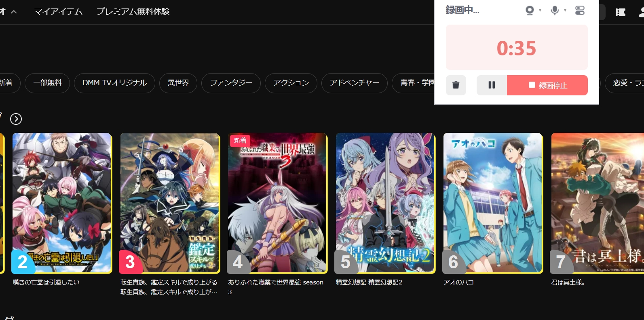Screen dimensions: 644x320
Task: Select 青春・学園 genre filter
Action: [414, 83]
